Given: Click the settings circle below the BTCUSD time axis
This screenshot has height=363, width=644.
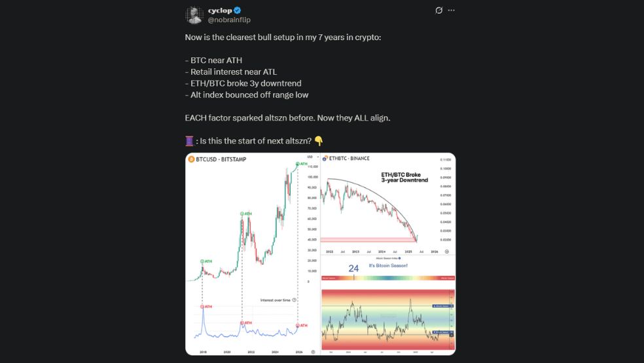Looking at the screenshot, I should pos(313,353).
